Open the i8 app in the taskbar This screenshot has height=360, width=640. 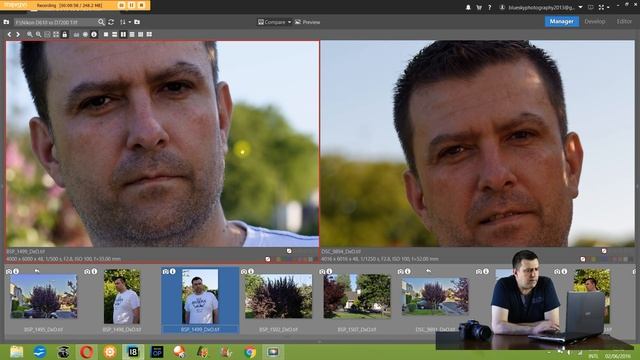click(x=133, y=352)
